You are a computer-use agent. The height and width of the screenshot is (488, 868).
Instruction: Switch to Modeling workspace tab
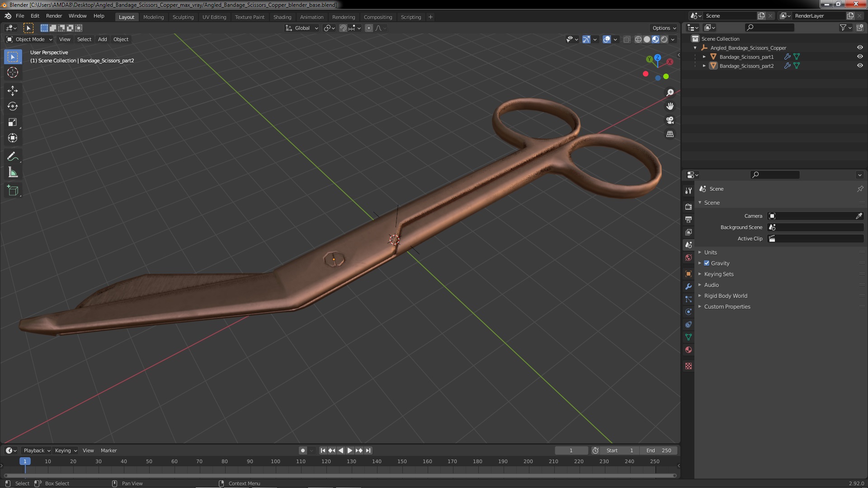(153, 17)
